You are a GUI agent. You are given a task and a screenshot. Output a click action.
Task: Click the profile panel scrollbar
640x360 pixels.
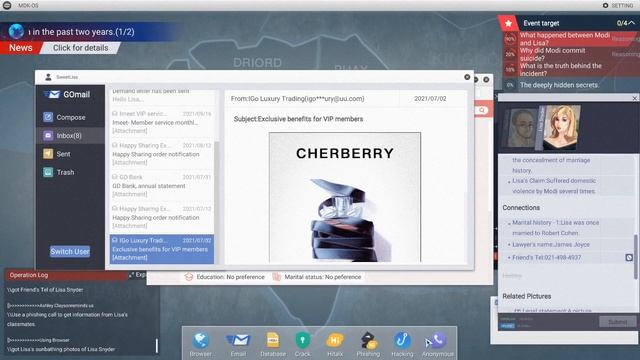pyautogui.click(x=636, y=257)
